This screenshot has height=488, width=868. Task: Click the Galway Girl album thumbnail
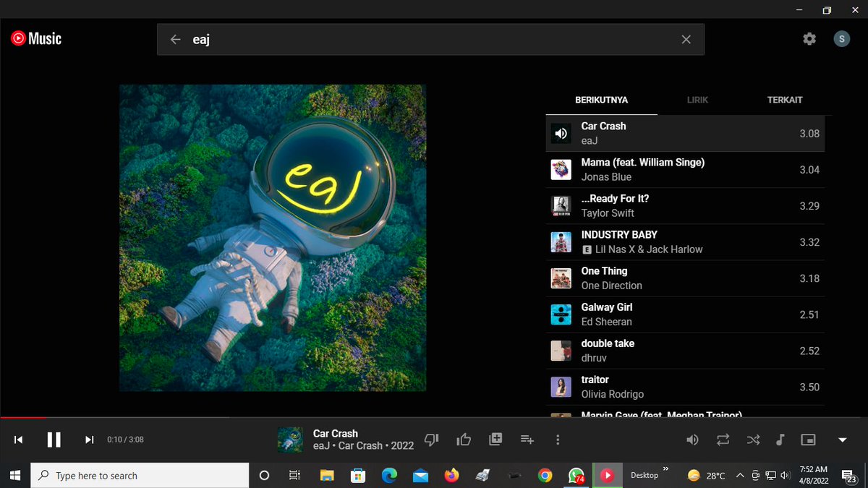561,314
